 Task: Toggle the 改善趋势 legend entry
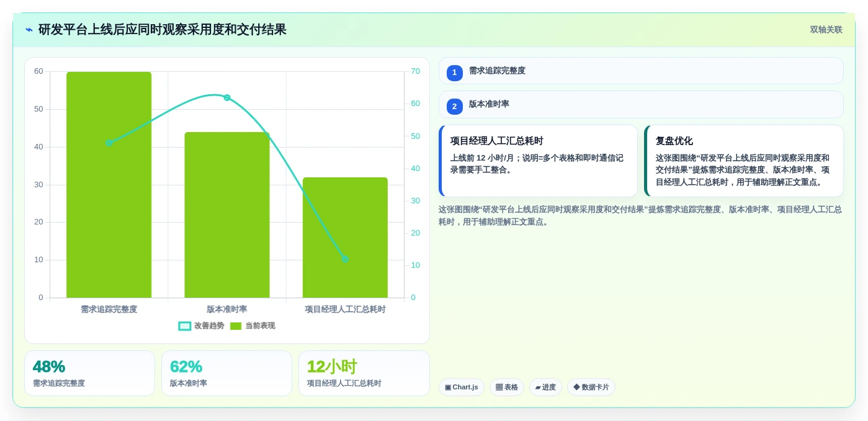click(x=202, y=326)
